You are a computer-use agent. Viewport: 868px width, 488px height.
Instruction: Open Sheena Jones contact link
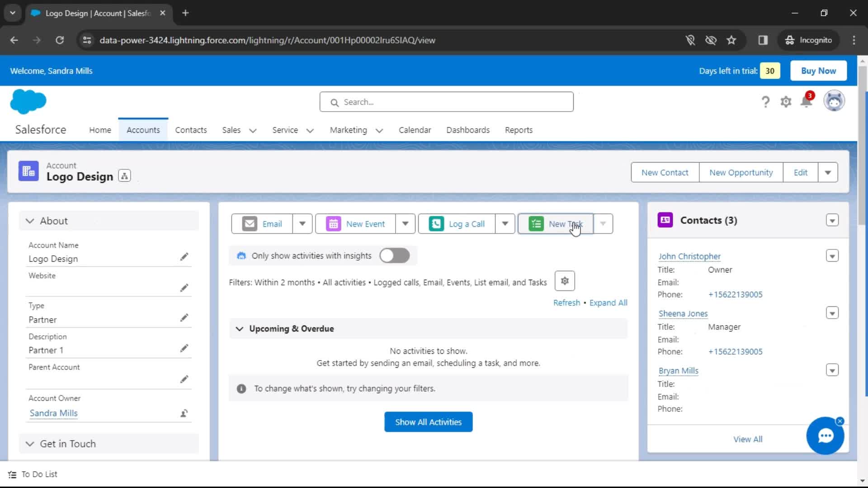[x=683, y=313]
